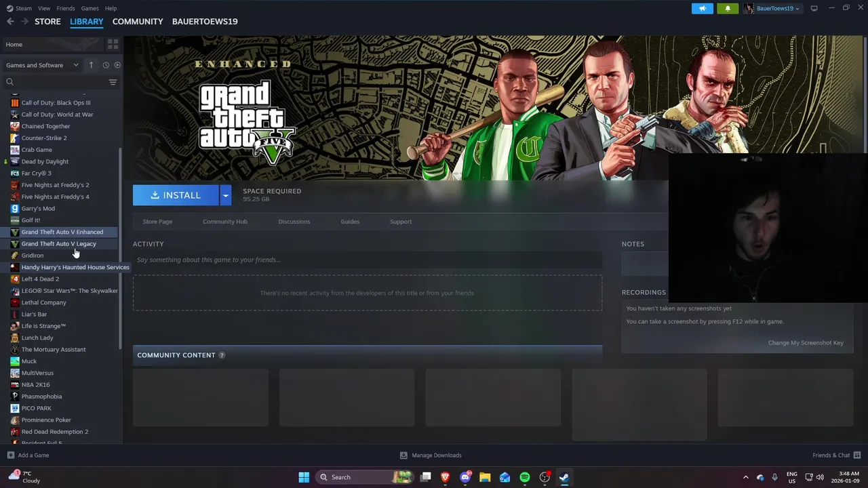
Task: Click the library search magnifier icon
Action: tap(10, 82)
